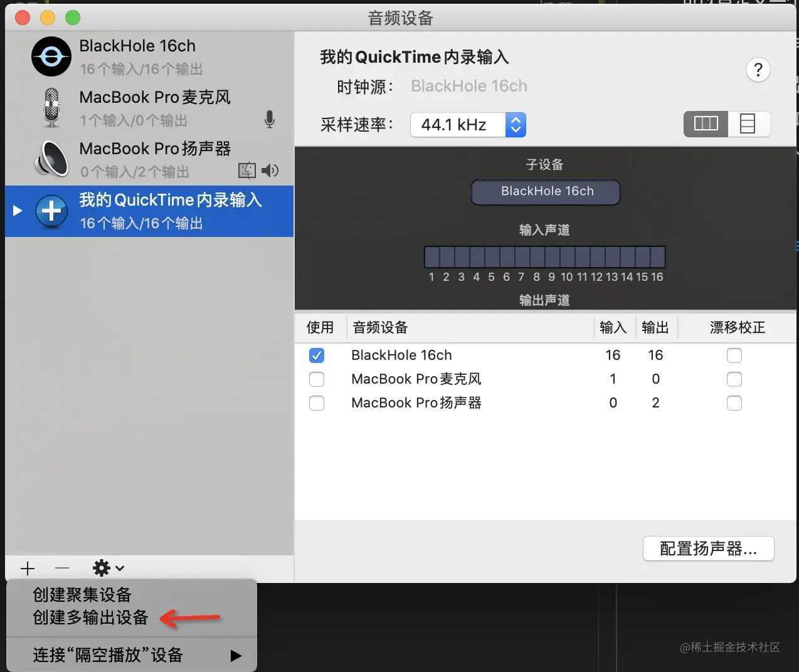Click the submenu arrow beside 连接“隔空播放”设备
This screenshot has height=672, width=799.
[236, 656]
